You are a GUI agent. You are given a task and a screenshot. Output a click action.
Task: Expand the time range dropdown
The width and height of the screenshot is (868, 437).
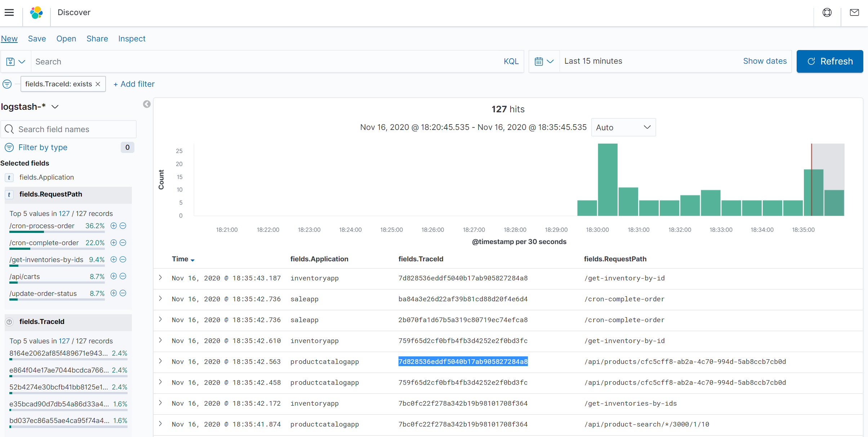(543, 61)
